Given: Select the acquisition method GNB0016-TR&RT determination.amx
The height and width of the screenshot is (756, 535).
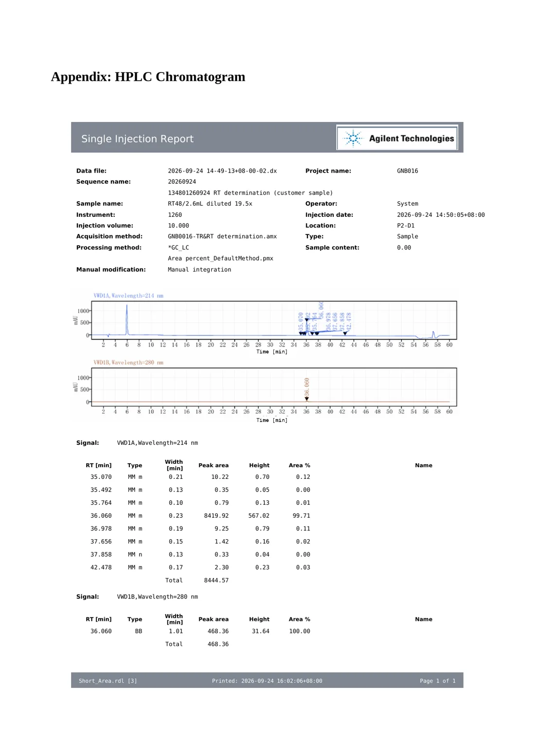Looking at the screenshot, I should click(222, 236).
